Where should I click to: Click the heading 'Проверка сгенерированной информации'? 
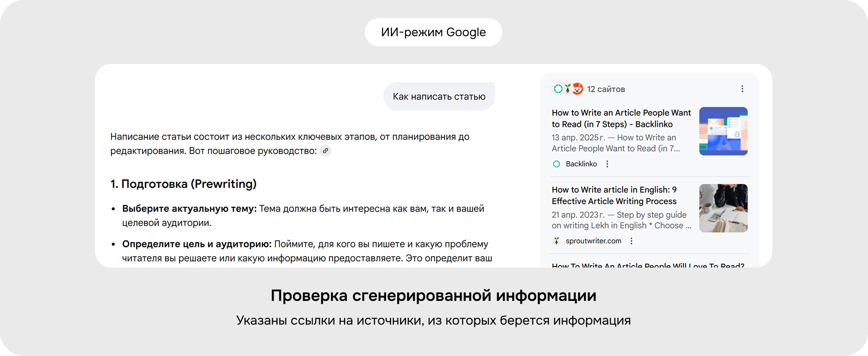pyautogui.click(x=433, y=296)
